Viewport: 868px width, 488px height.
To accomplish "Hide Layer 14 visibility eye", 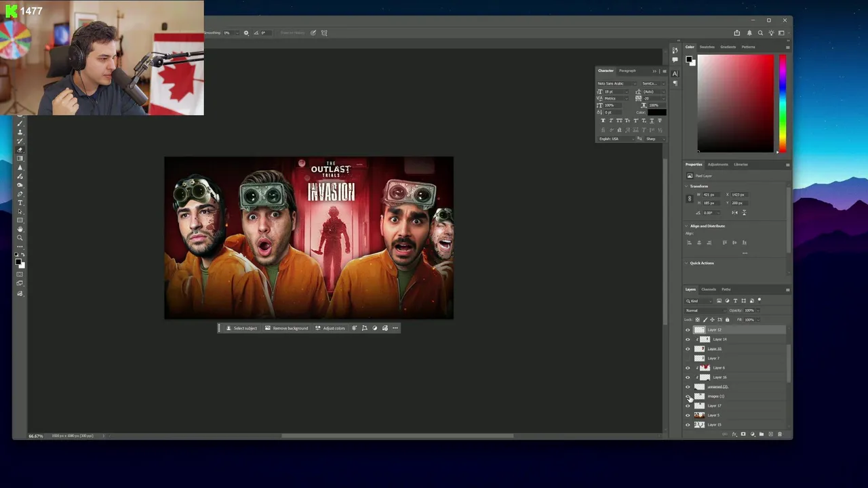I will pyautogui.click(x=688, y=339).
